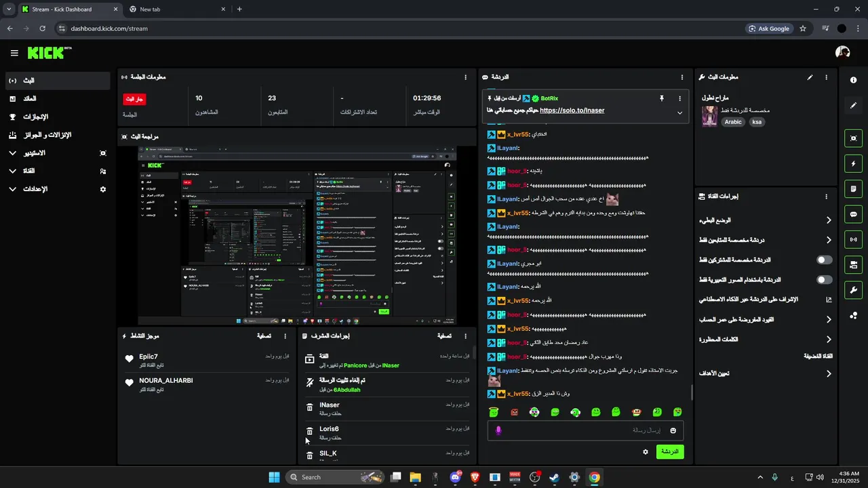Expand the Studio section in the left sidebar

13,153
